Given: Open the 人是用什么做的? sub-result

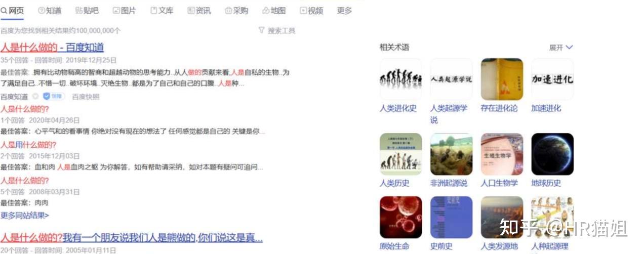Looking at the screenshot, I should pos(28,145).
